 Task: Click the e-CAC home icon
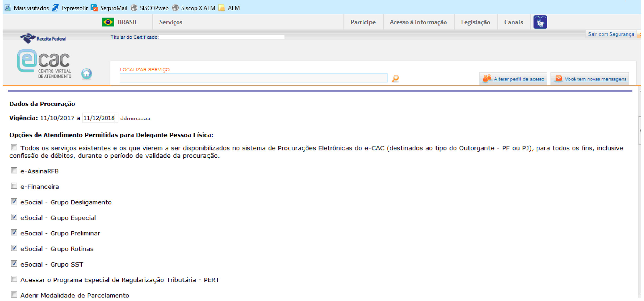coord(86,74)
